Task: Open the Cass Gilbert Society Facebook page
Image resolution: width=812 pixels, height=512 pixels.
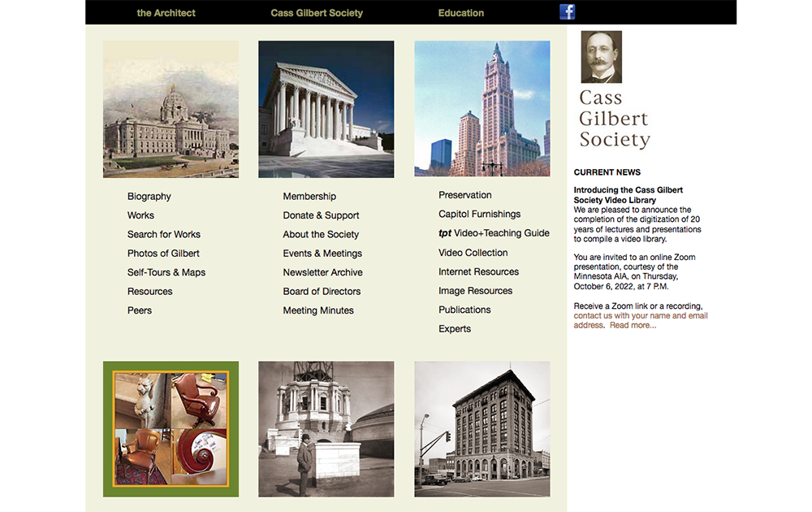Action: [x=566, y=11]
